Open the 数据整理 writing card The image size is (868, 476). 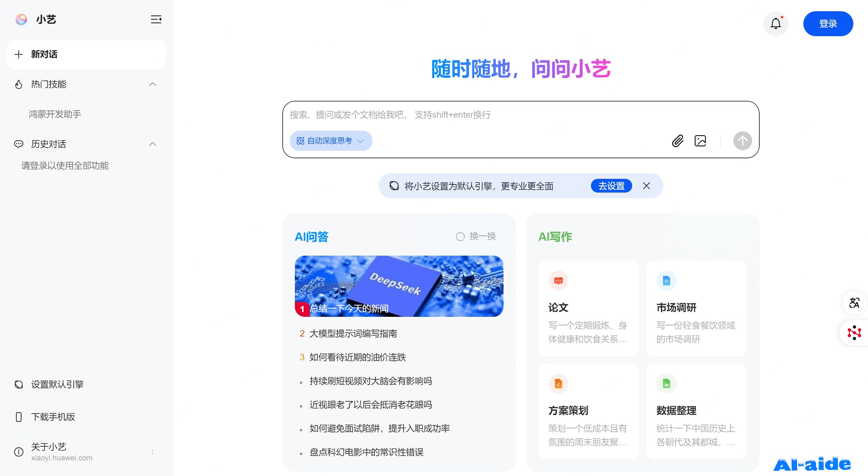tap(697, 411)
